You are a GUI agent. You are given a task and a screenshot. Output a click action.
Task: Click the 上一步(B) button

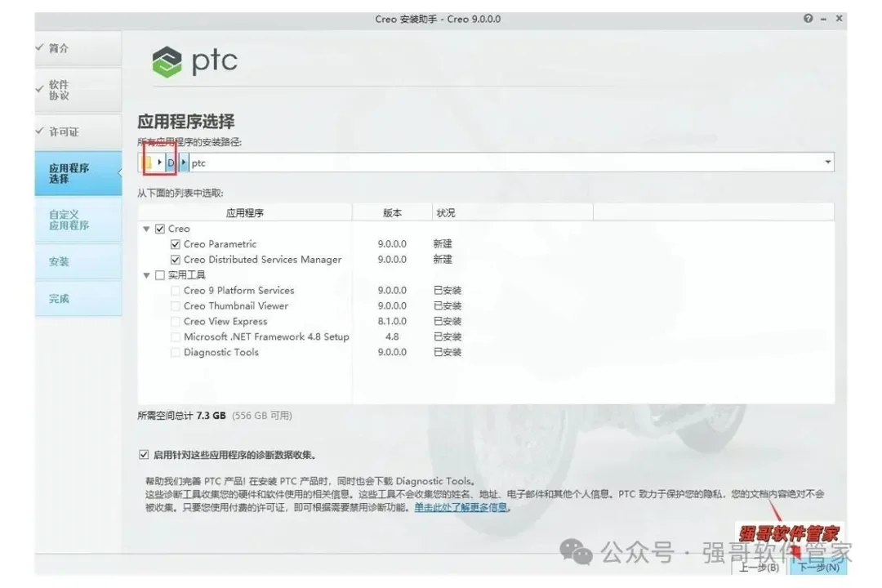click(x=759, y=568)
